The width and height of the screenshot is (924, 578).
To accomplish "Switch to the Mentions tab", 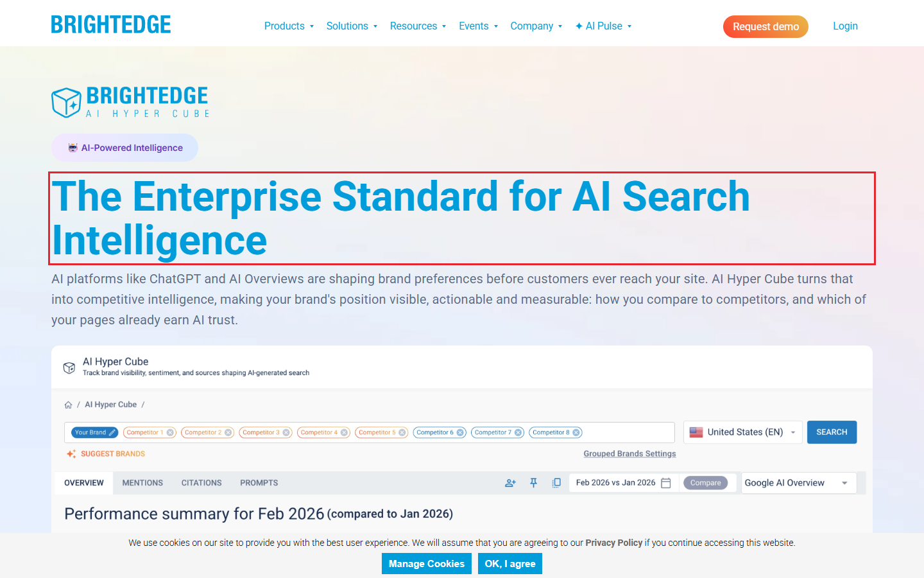I will click(142, 483).
